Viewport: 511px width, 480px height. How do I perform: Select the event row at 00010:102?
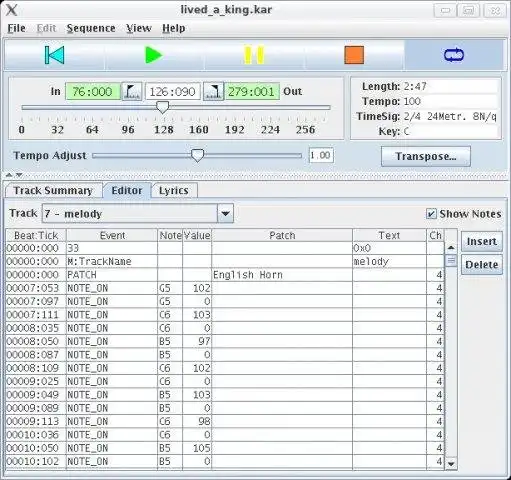point(225,462)
